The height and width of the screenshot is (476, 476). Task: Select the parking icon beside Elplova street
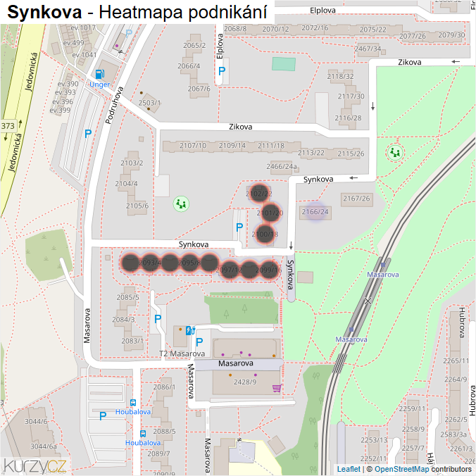pos(222,71)
